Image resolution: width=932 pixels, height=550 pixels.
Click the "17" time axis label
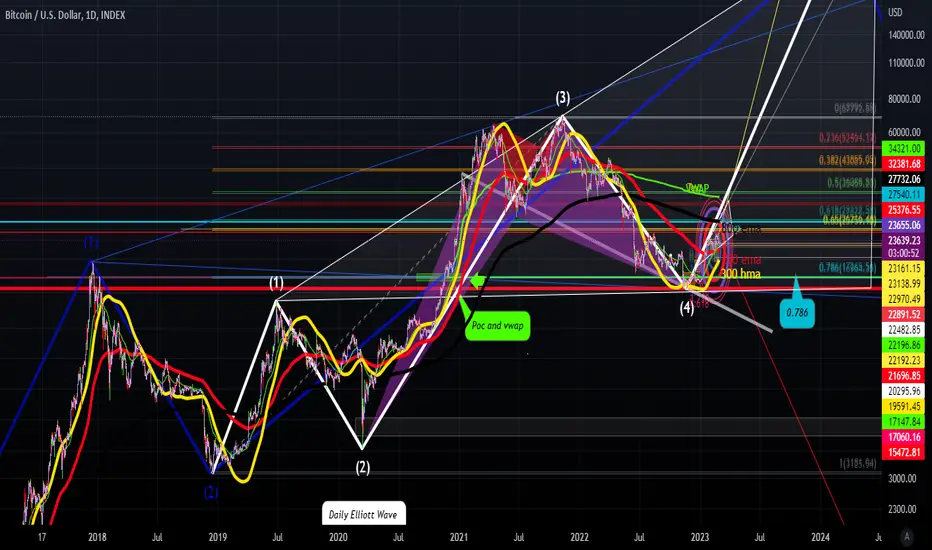click(x=42, y=537)
